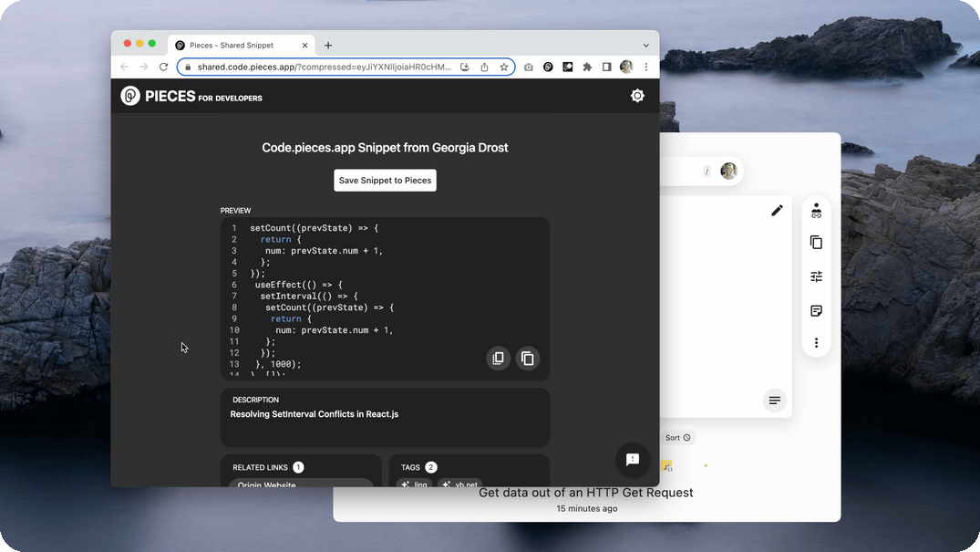980x552 pixels.
Task: Open the Chrome profile avatar
Action: click(626, 67)
